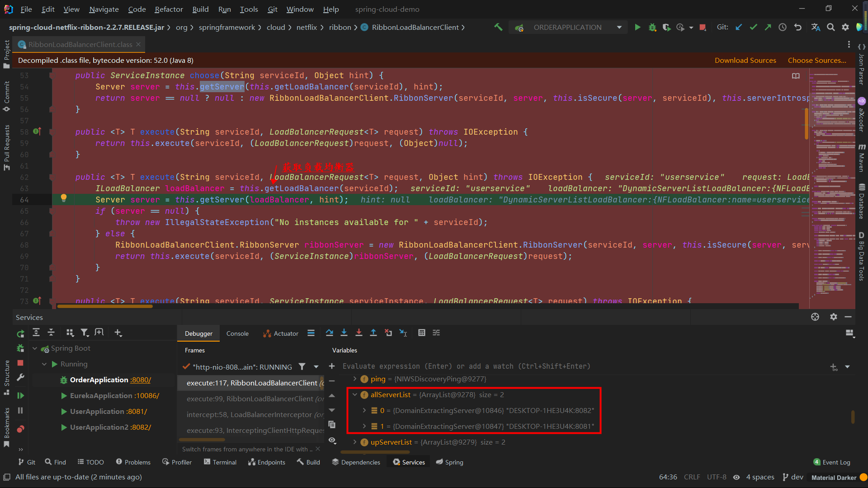
Task: Click the Debug bug icon in toolbar
Action: tap(652, 28)
